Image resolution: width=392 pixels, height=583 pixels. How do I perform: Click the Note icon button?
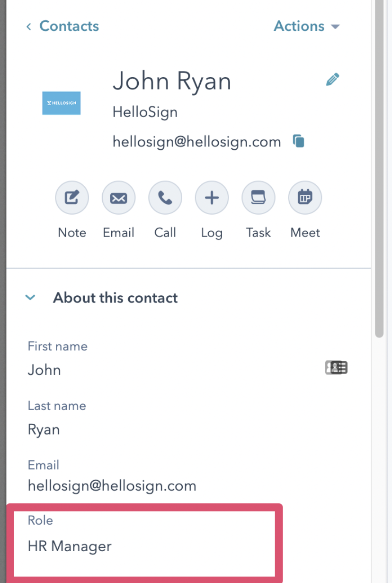click(72, 198)
